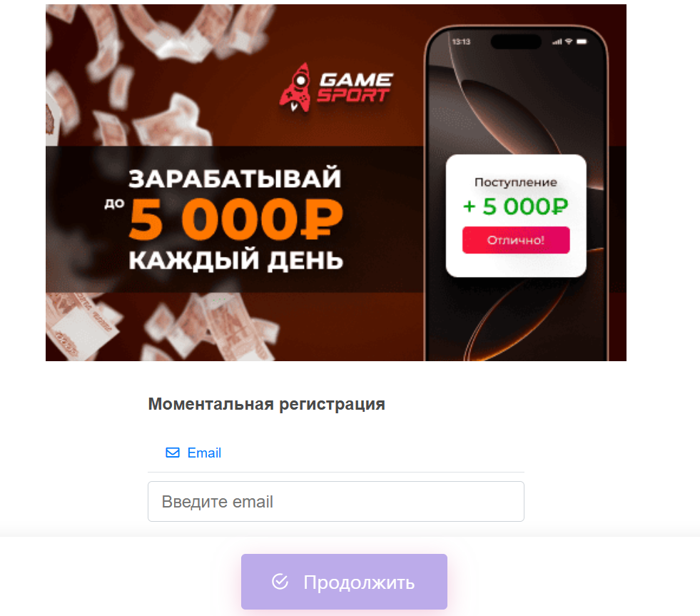Click the envelope icon next to Email

pos(173,453)
